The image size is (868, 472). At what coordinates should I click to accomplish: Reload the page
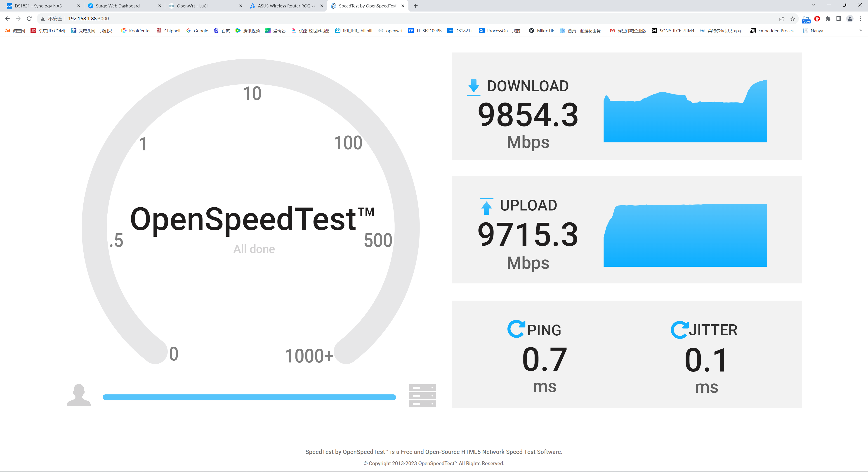(29, 19)
